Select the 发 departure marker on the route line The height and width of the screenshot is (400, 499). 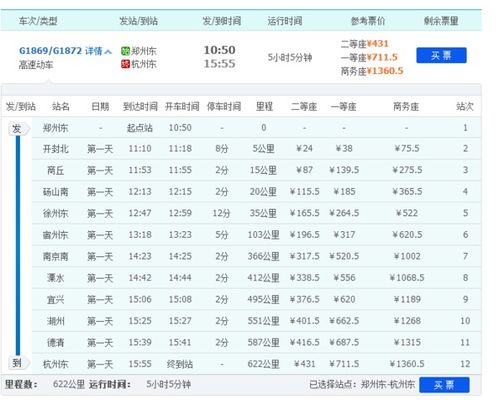click(x=18, y=128)
